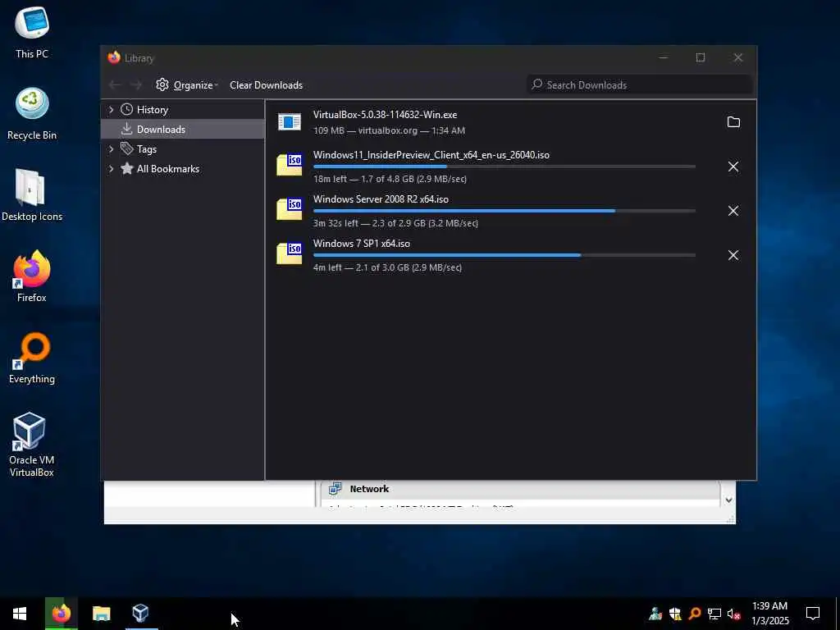Click the Network icon in VirtualBox window
Image resolution: width=840 pixels, height=630 pixels.
click(x=336, y=489)
